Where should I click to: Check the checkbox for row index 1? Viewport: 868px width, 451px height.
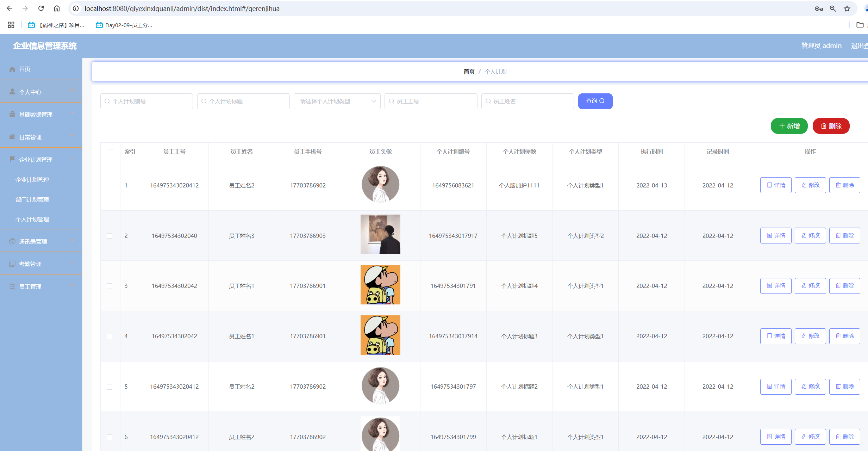[110, 185]
